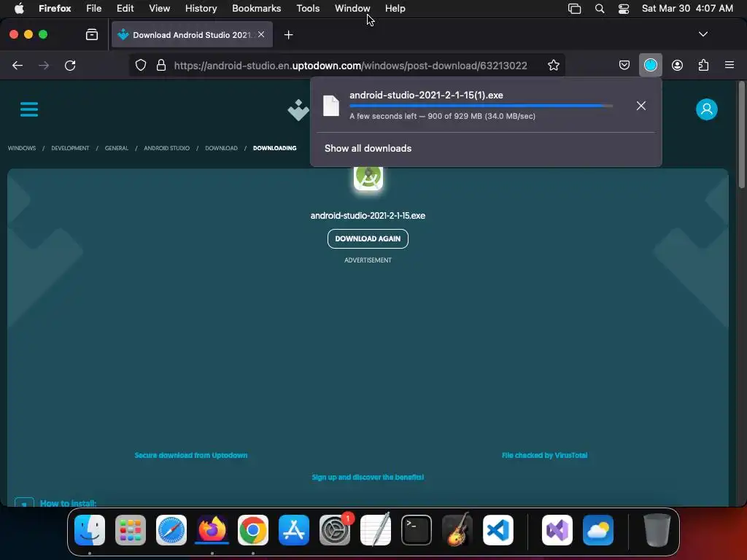
Task: Launch GarageBand from the dock
Action: pos(457,530)
